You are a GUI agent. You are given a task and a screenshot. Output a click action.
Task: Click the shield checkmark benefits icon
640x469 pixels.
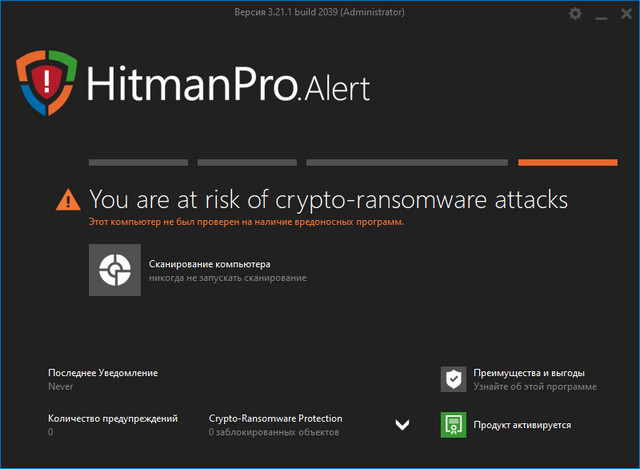pyautogui.click(x=454, y=379)
